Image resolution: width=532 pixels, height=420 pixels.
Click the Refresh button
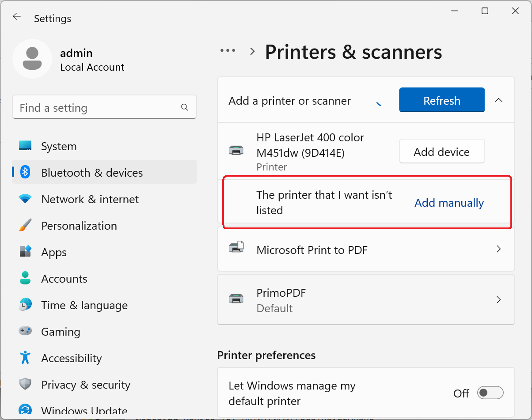point(442,100)
